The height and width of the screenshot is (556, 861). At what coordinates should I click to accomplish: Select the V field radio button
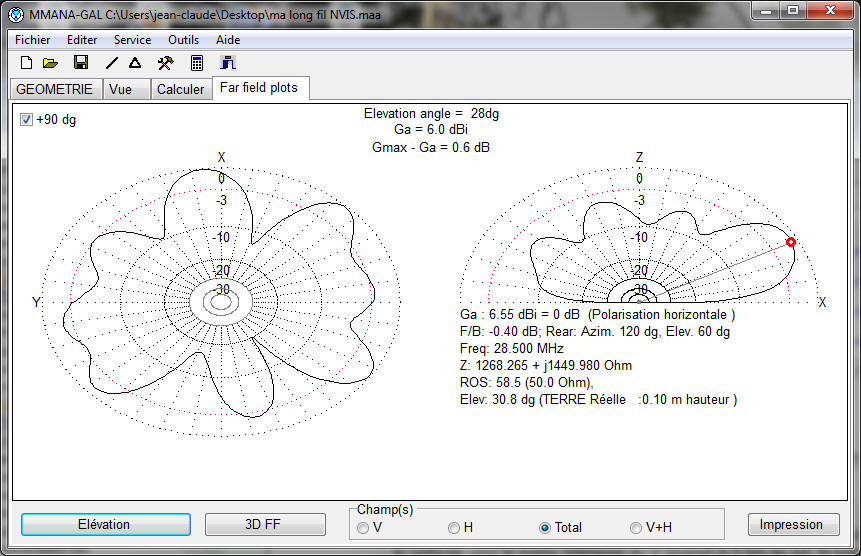click(363, 528)
